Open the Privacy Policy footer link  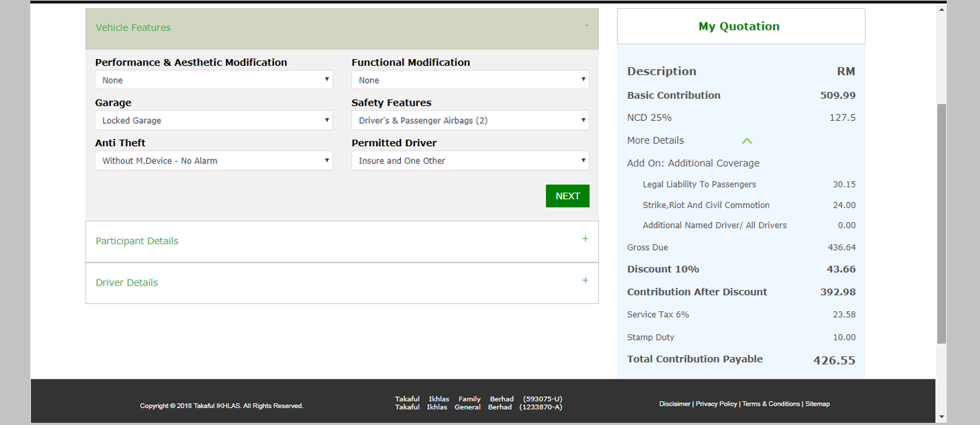click(716, 404)
